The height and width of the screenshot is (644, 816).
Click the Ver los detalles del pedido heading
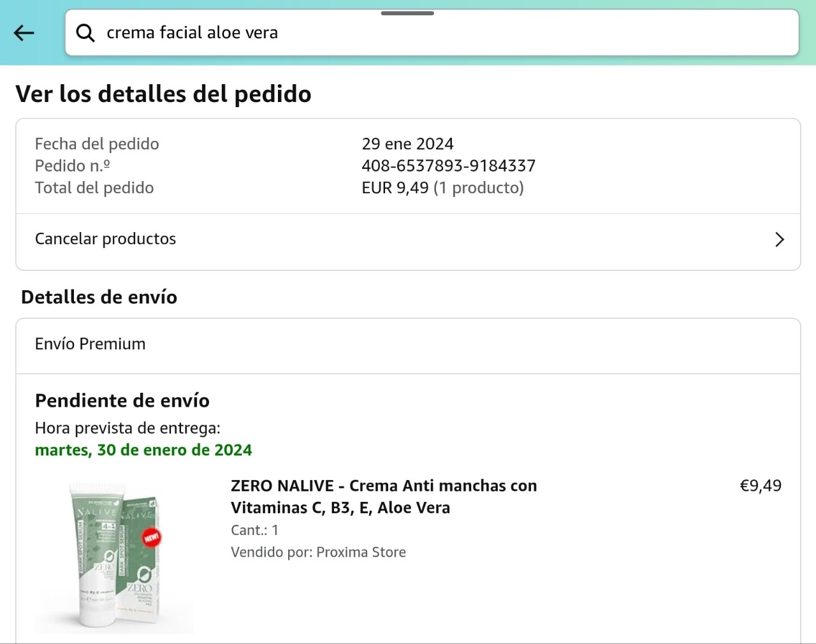tap(163, 94)
